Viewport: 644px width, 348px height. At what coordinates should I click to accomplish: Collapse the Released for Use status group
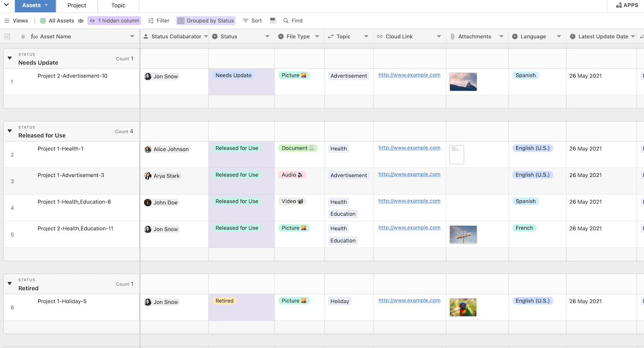tap(9, 131)
